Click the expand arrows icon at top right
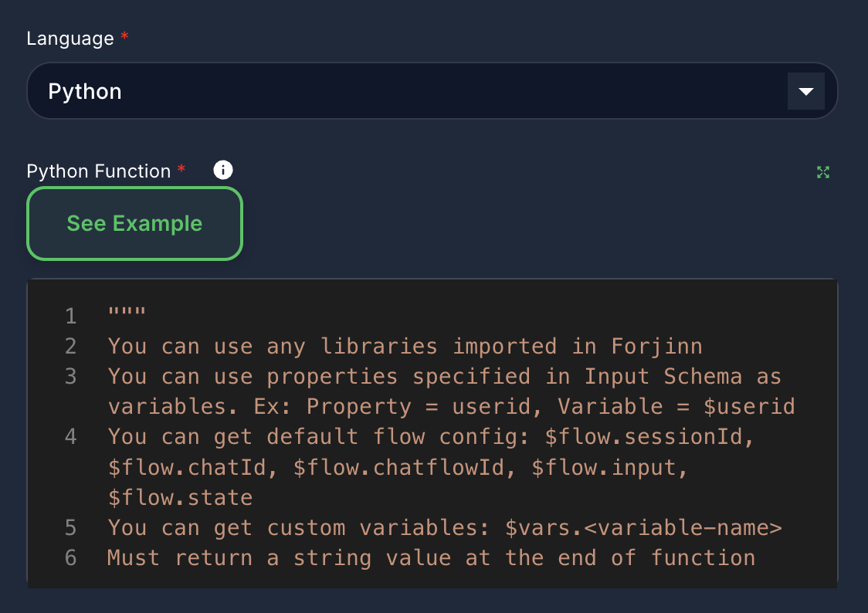Viewport: 868px width, 613px height. click(x=822, y=172)
